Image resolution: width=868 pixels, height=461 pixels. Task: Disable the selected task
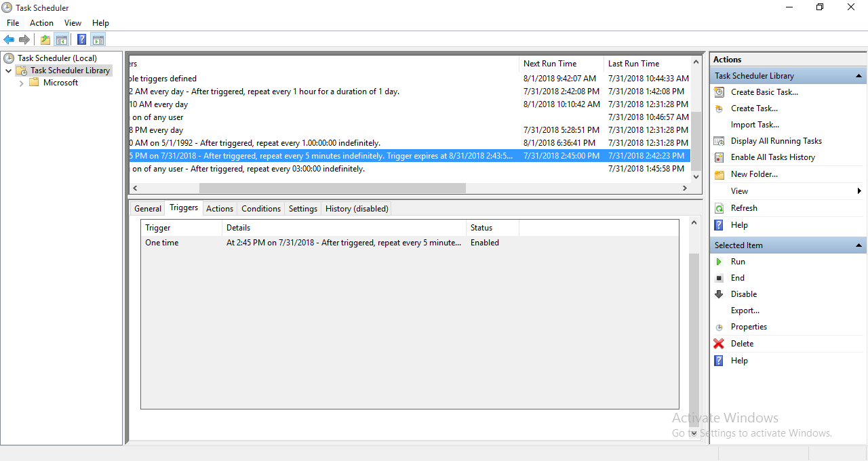coord(719,294)
